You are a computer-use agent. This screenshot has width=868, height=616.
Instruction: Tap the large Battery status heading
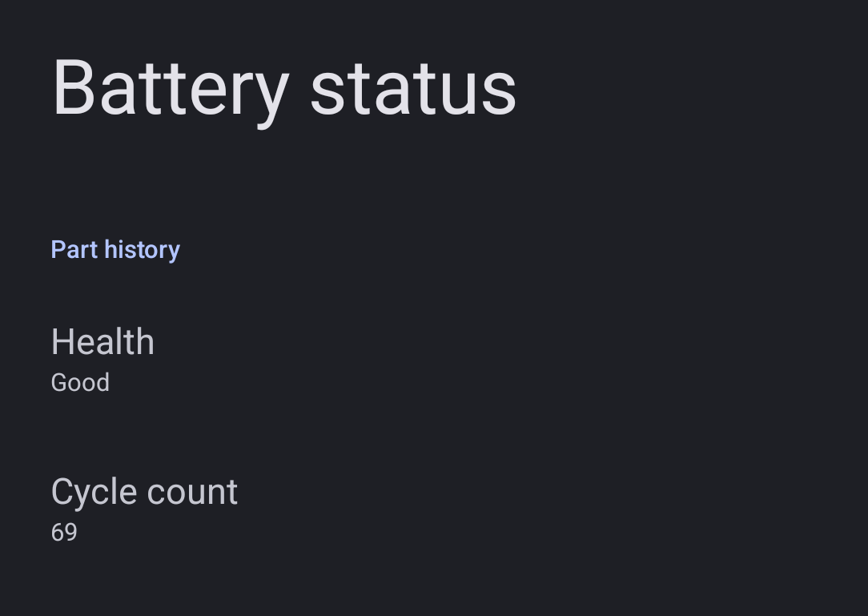tap(284, 88)
